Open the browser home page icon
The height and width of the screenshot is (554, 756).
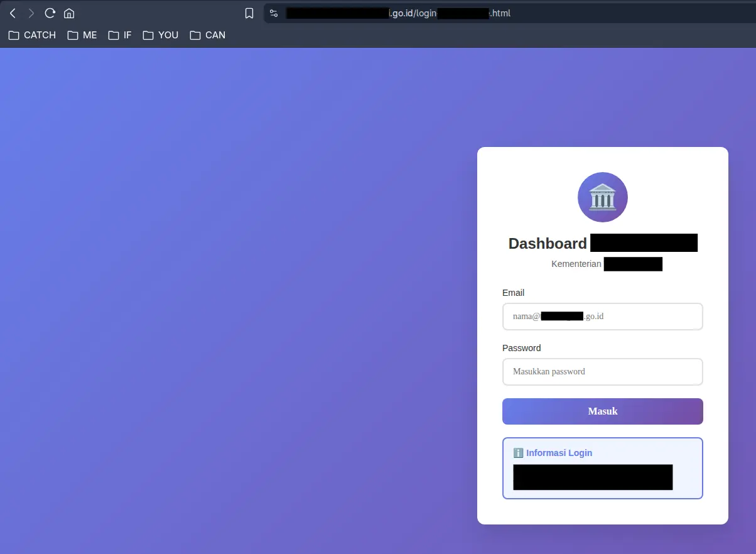(70, 13)
